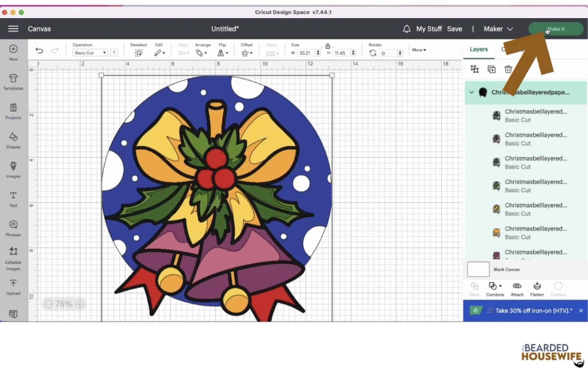Open the Images panel from the sidebar
The width and height of the screenshot is (588, 374).
13,169
